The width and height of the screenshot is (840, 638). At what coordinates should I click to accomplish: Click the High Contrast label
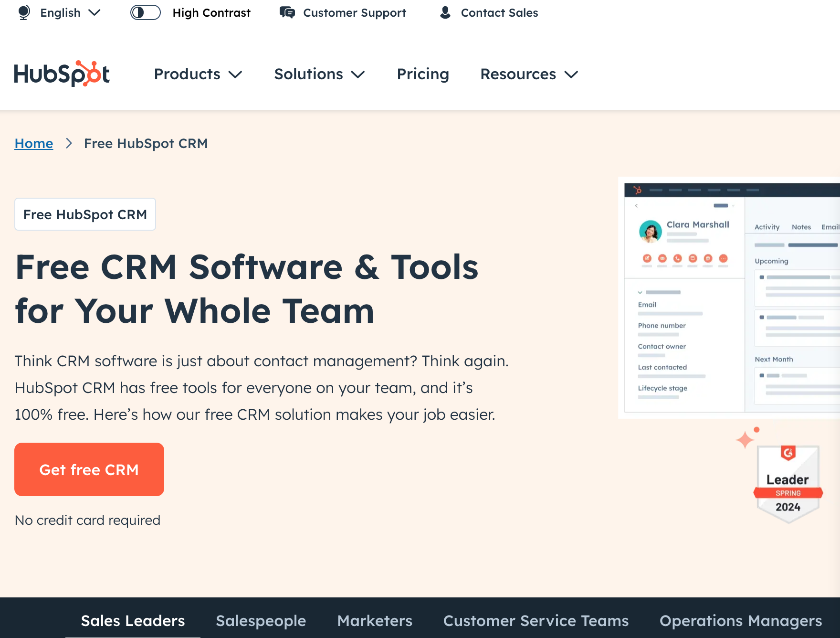pyautogui.click(x=211, y=12)
